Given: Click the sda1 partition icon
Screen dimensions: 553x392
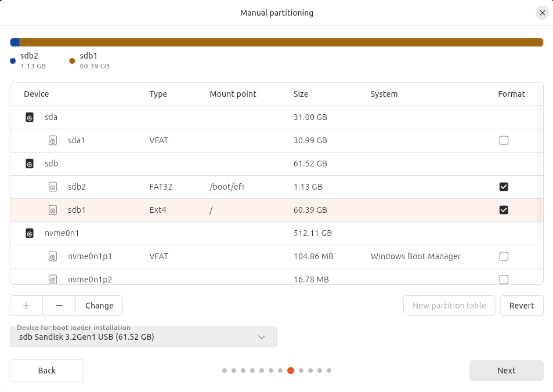Looking at the screenshot, I should [53, 140].
